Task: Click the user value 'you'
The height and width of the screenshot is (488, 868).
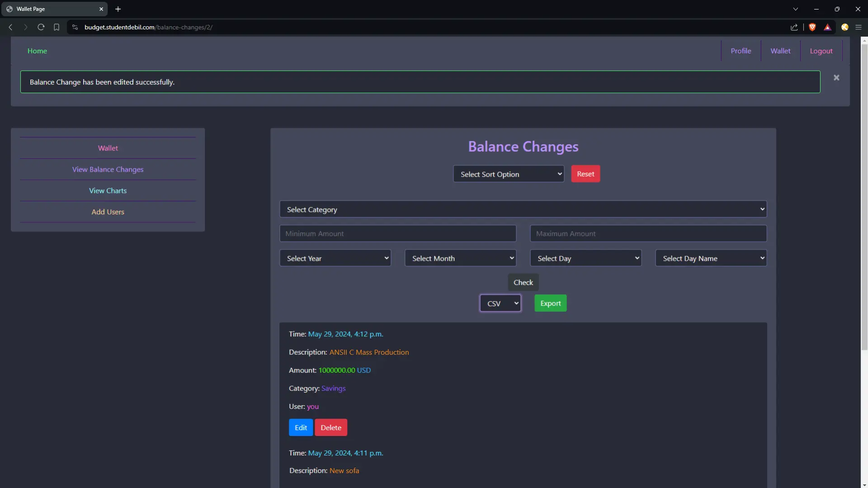Action: click(313, 406)
